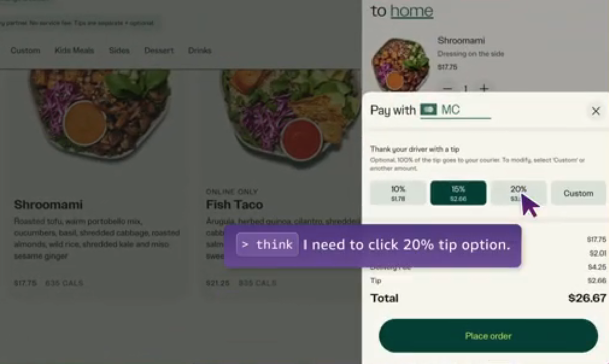Open the MC payment method selector
This screenshot has height=364, width=609.
click(x=455, y=110)
